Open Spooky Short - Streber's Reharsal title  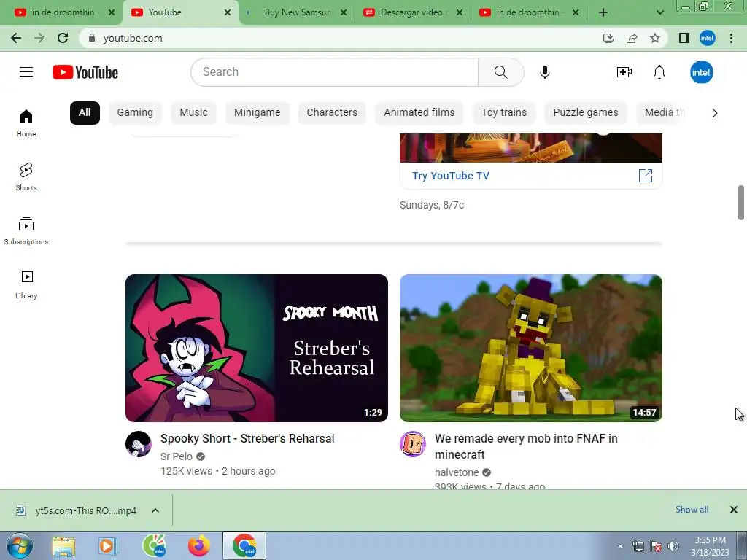coord(247,438)
